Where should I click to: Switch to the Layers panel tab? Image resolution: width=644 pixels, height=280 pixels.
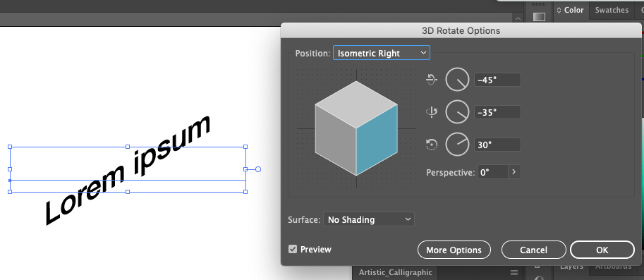[x=571, y=267]
